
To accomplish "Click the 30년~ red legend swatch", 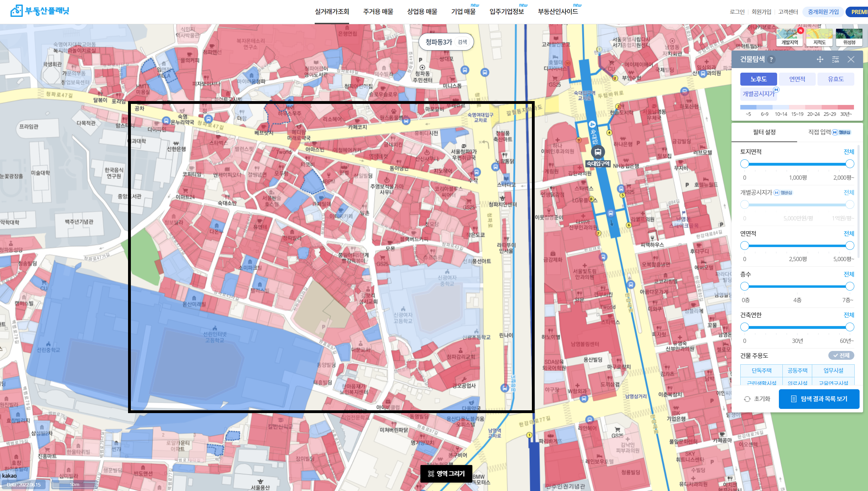I will tap(846, 107).
